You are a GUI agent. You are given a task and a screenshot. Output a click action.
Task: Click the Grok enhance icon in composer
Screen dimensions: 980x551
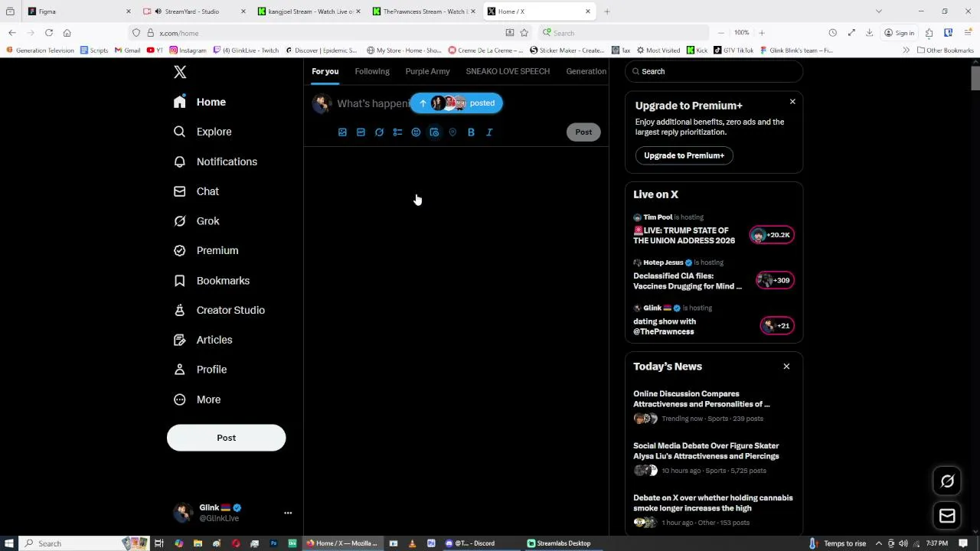[379, 132]
